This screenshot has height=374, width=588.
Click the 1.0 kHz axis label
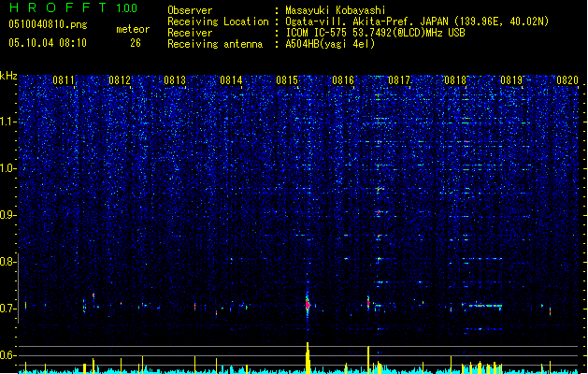(7, 168)
